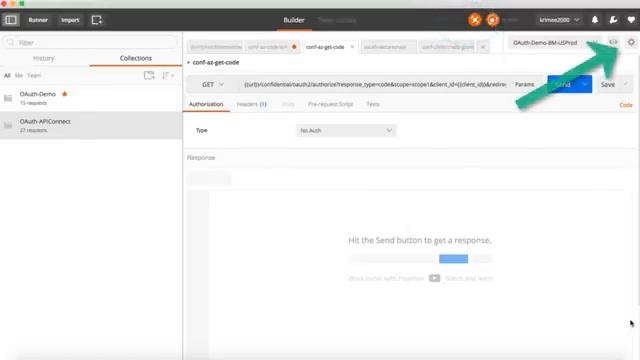This screenshot has height=360, width=640.
Task: Filter collections by Me
Action: point(19,76)
